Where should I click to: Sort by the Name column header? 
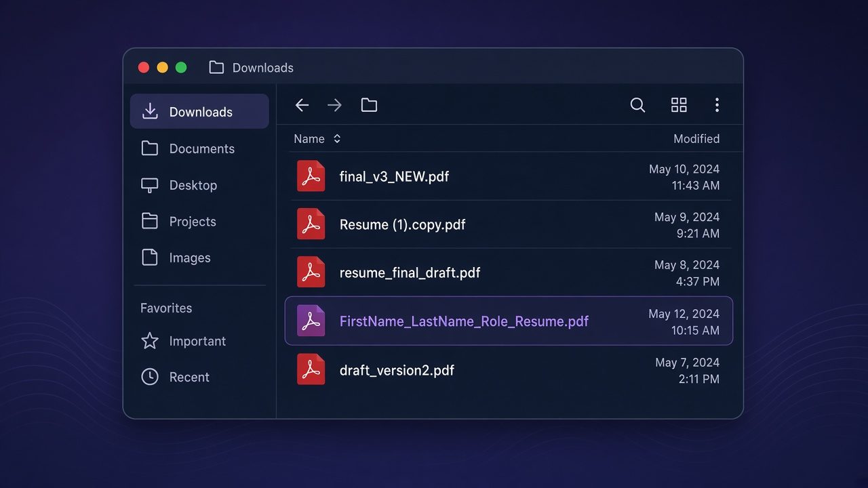tap(309, 139)
